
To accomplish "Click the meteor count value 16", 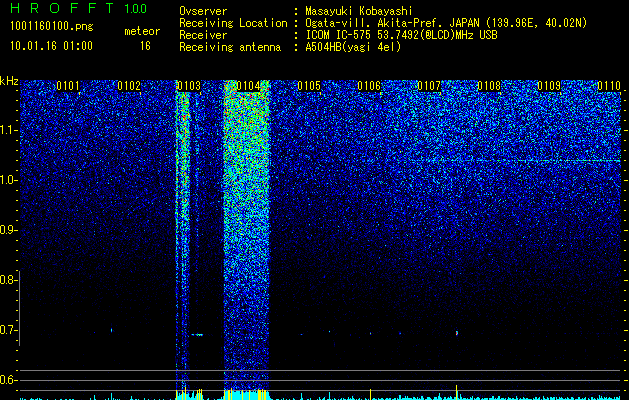I will (x=145, y=46).
